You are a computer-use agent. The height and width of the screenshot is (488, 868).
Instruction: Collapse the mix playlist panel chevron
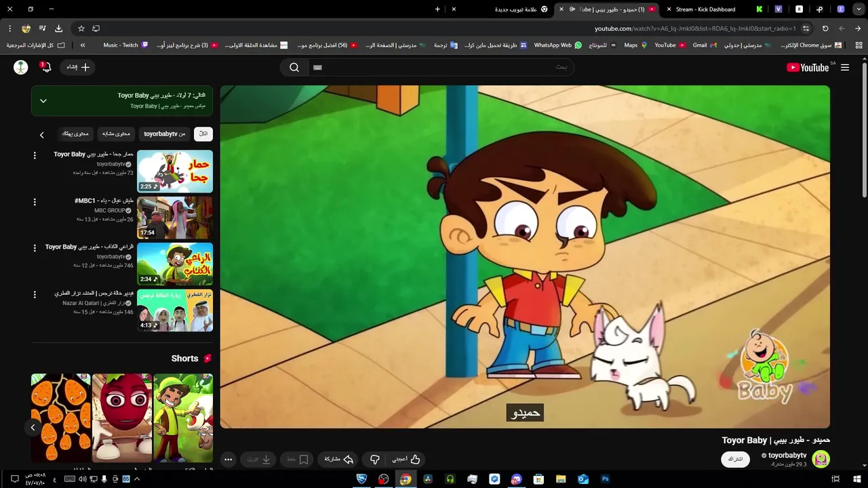43,101
